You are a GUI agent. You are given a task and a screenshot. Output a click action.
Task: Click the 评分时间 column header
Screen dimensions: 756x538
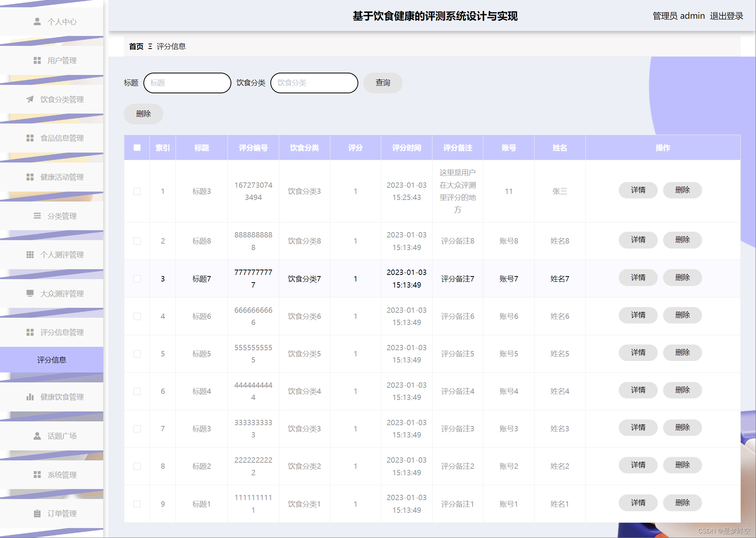click(406, 148)
